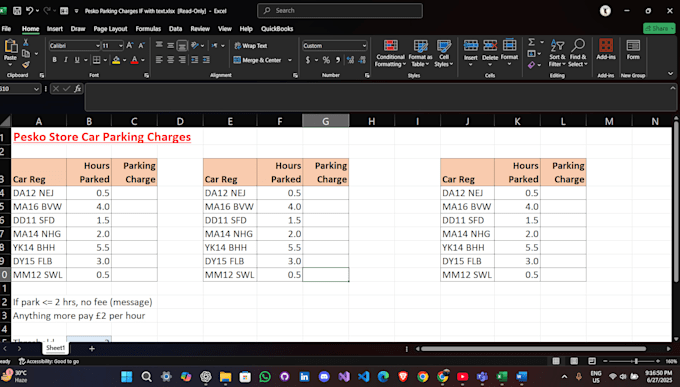
Task: Click the Undo arrow icon
Action: click(29, 11)
